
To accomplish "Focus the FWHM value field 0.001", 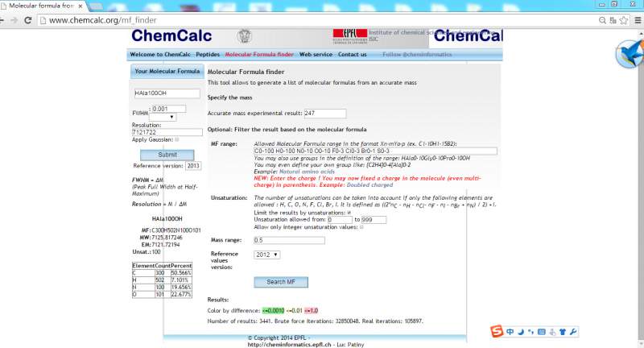I will (x=169, y=109).
